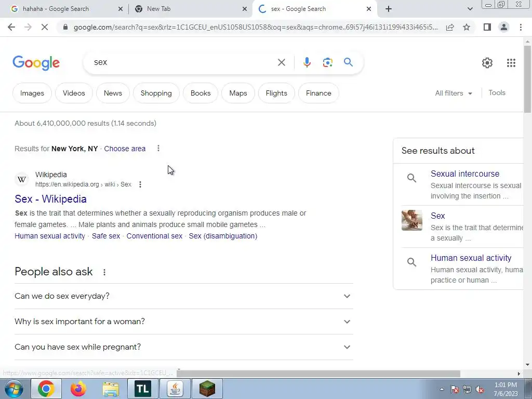Viewport: 532px width, 399px height.
Task: Clear the search box with X
Action: (x=281, y=62)
